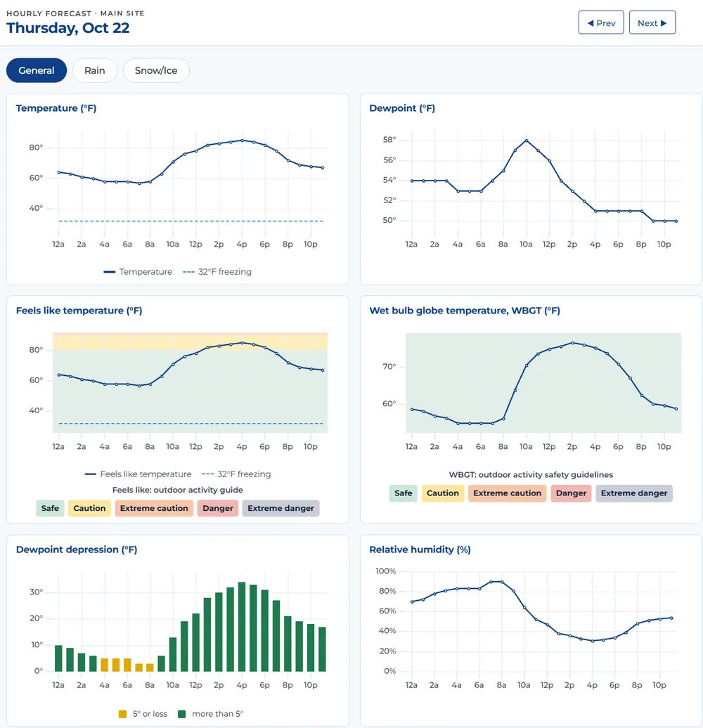Click the Wet bulb globe temperature title
703x728 pixels.
coord(465,311)
